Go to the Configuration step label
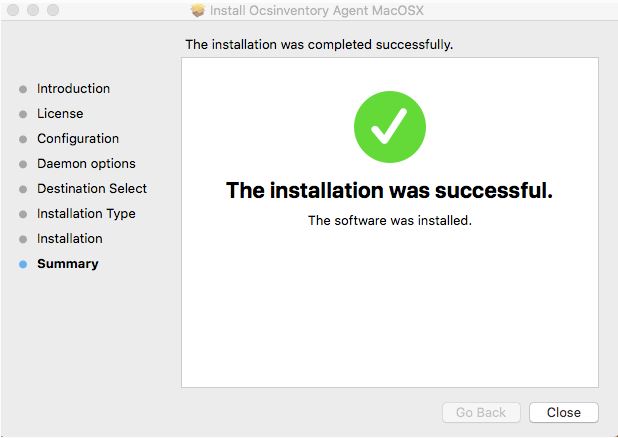The height and width of the screenshot is (438, 618). 78,139
